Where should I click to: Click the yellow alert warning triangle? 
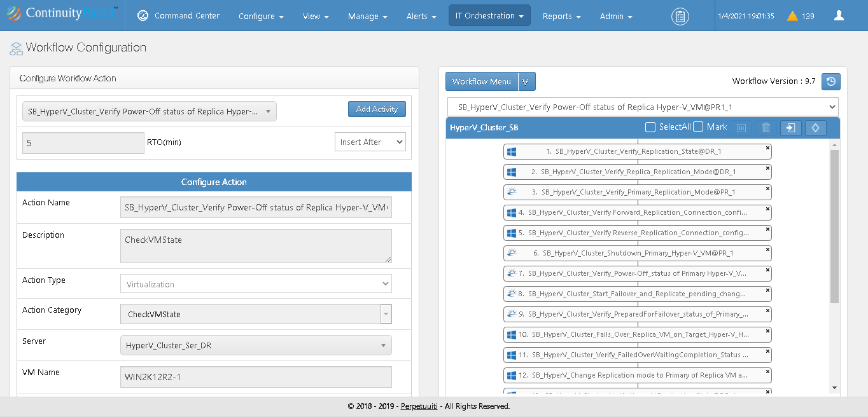point(792,17)
